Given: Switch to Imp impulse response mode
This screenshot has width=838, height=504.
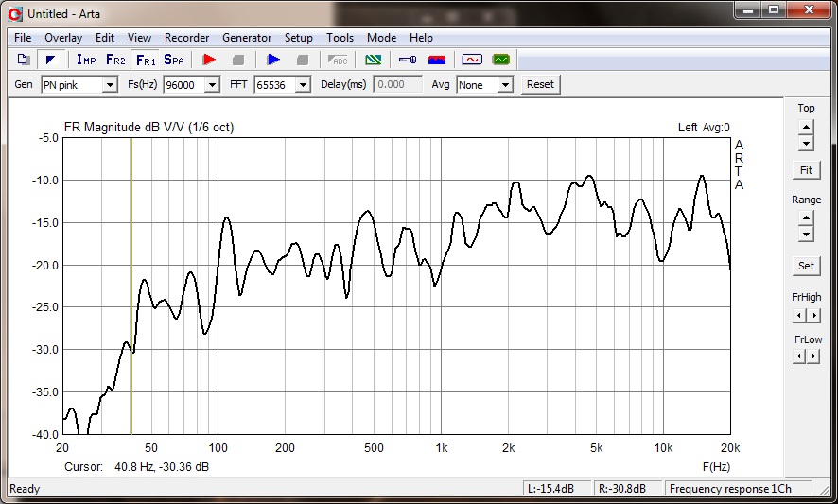Looking at the screenshot, I should pyautogui.click(x=86, y=60).
